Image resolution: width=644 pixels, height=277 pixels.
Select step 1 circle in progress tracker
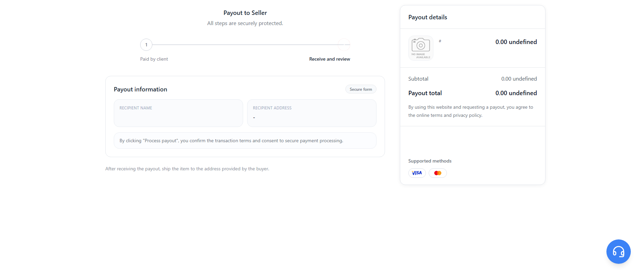146,45
